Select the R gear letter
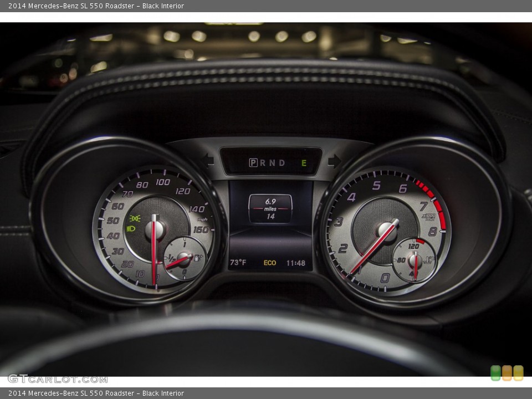This screenshot has height=399, width=532. pyautogui.click(x=263, y=163)
